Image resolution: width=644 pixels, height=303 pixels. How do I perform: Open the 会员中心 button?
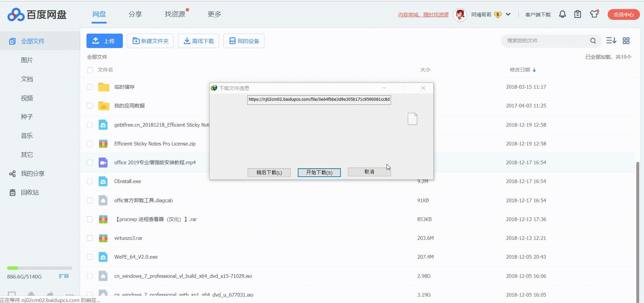pyautogui.click(x=623, y=14)
